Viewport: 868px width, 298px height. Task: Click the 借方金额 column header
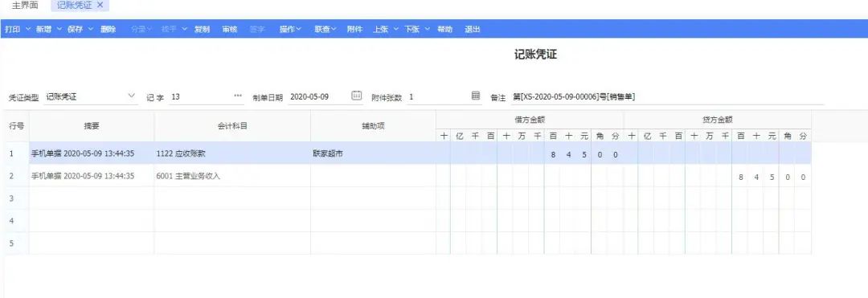[530, 119]
